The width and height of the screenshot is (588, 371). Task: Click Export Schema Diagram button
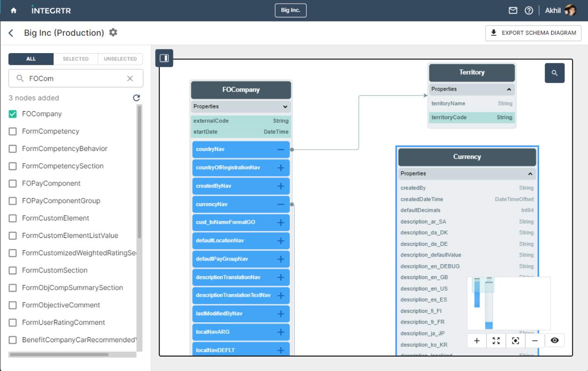click(533, 33)
